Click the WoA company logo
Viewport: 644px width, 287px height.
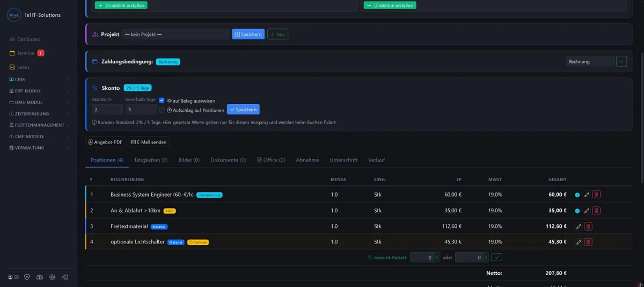click(x=14, y=15)
